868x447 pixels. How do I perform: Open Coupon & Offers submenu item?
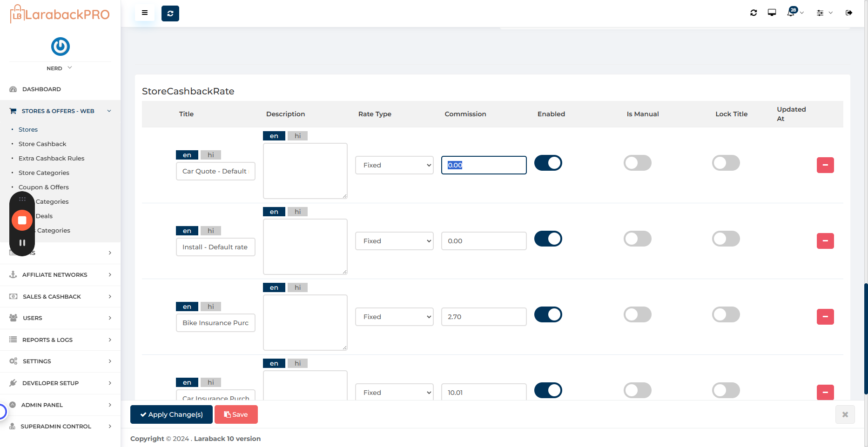click(44, 187)
